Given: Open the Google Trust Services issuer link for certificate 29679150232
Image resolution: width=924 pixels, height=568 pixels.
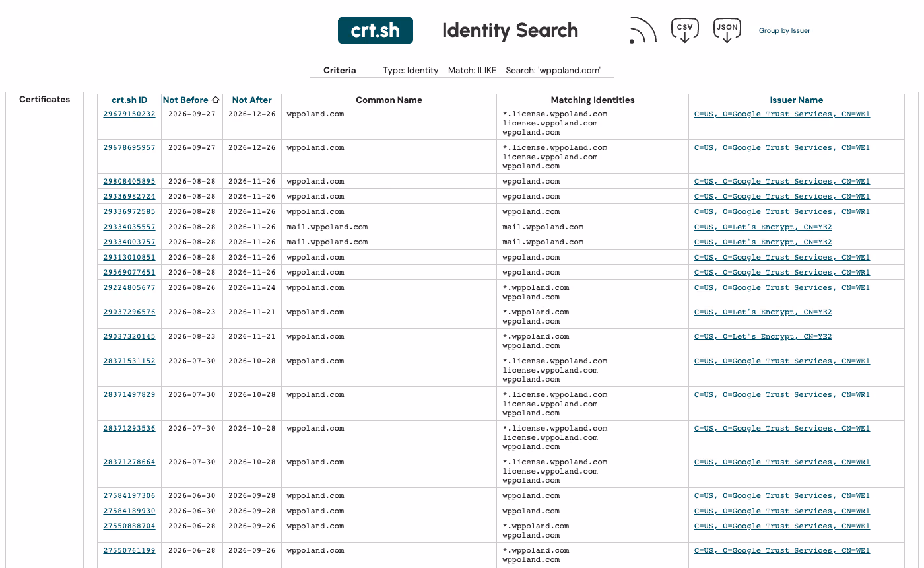Looking at the screenshot, I should coord(782,114).
